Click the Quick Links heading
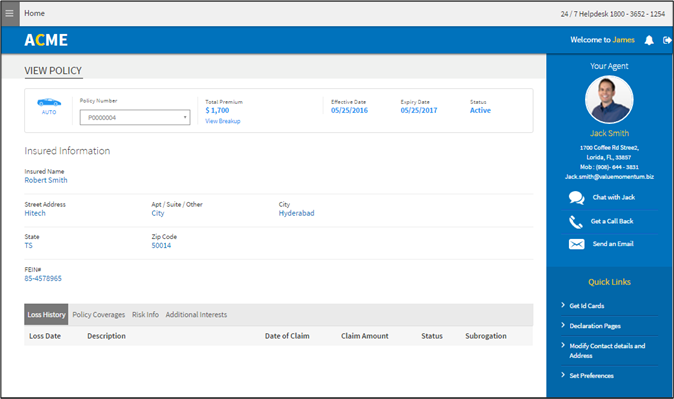The image size is (674, 399). pos(610,282)
